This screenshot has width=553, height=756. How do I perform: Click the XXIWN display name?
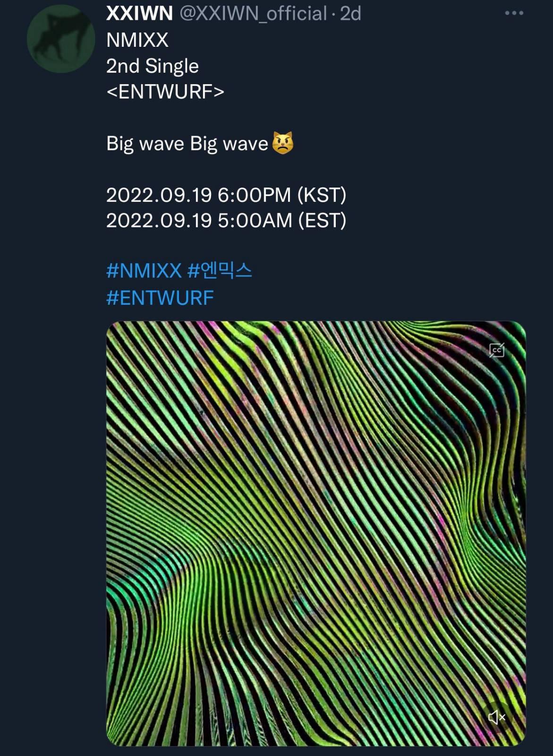tap(139, 13)
